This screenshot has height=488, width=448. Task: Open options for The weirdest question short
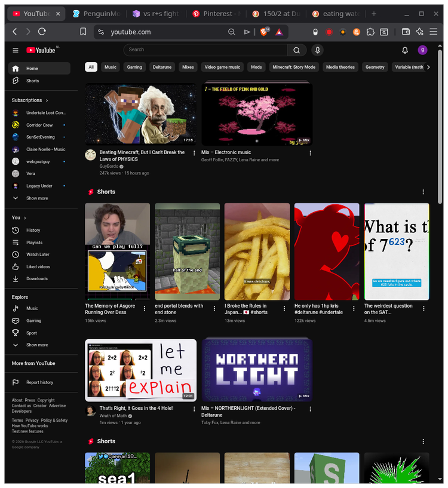(424, 308)
